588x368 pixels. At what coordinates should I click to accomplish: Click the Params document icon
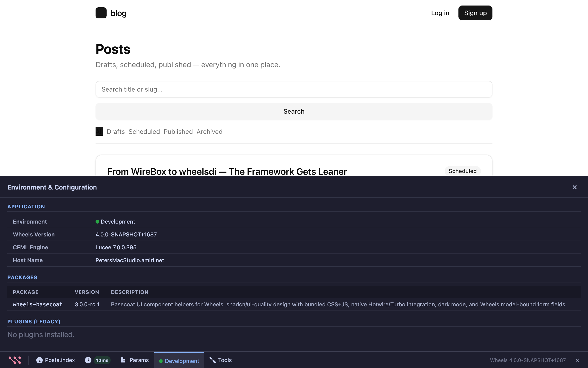point(123,360)
